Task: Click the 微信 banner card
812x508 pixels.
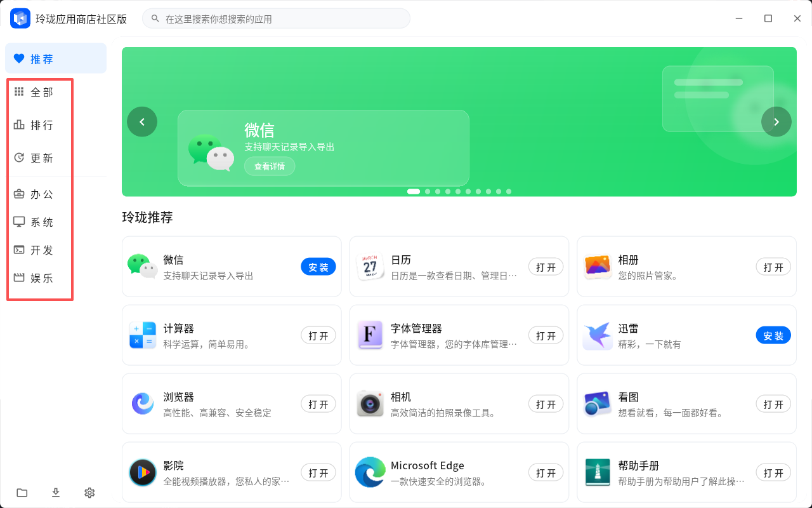Action: coord(324,148)
